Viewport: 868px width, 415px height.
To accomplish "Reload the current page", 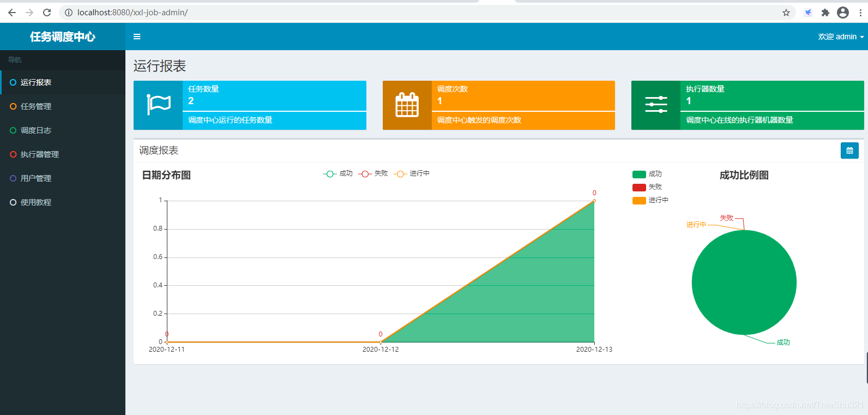I will click(47, 12).
